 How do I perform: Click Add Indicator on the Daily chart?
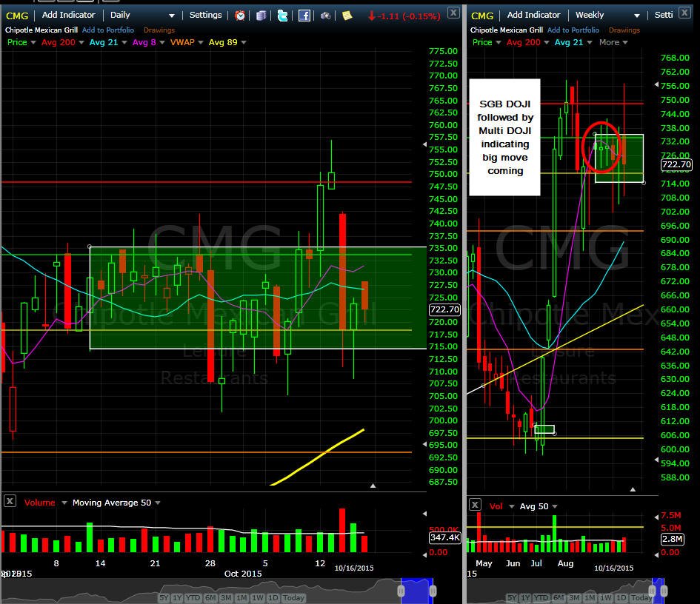coord(69,15)
